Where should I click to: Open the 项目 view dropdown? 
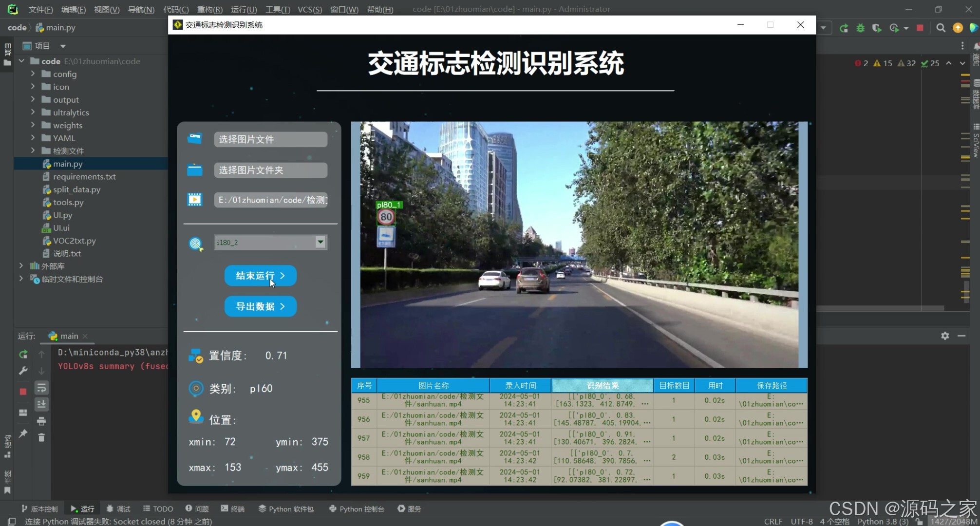[x=63, y=46]
